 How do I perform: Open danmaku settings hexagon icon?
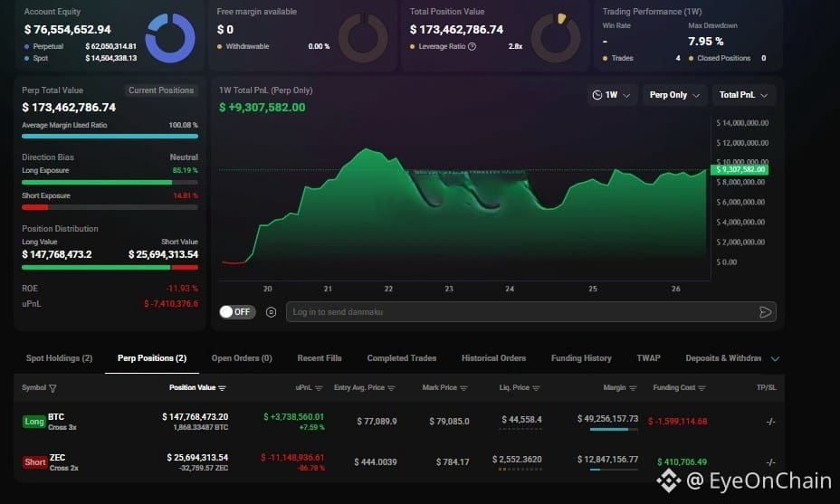click(271, 312)
